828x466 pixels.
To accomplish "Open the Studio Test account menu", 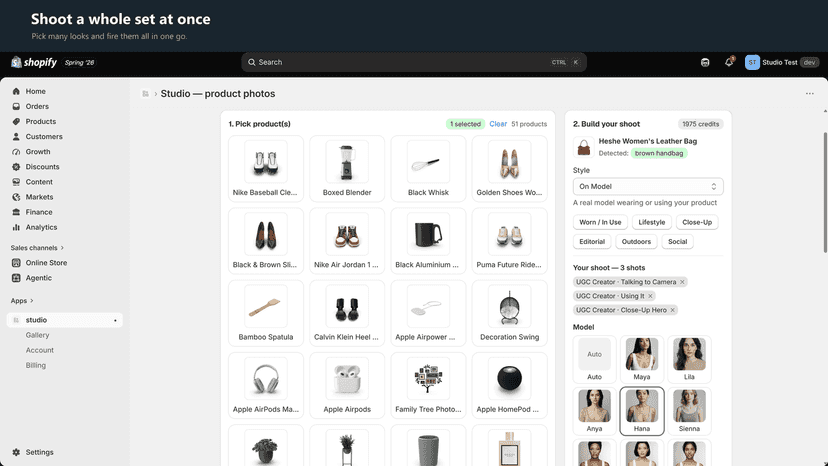I will pyautogui.click(x=782, y=62).
